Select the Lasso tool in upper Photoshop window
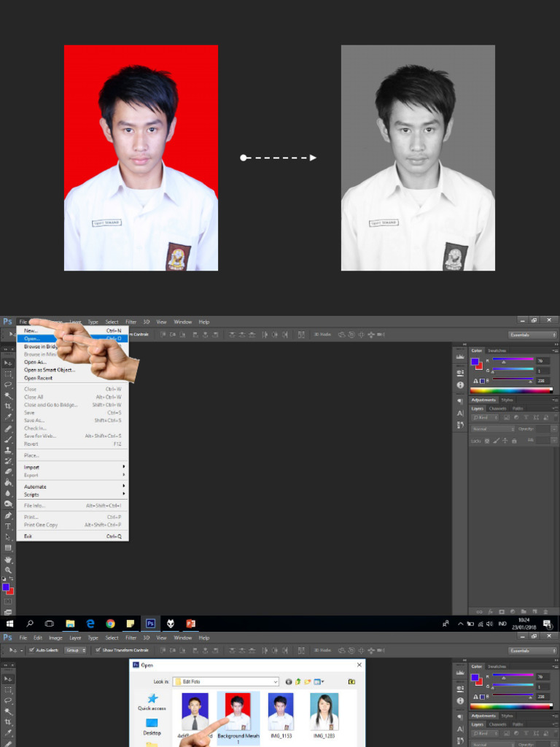Viewport: 560px width, 747px height. [8, 384]
